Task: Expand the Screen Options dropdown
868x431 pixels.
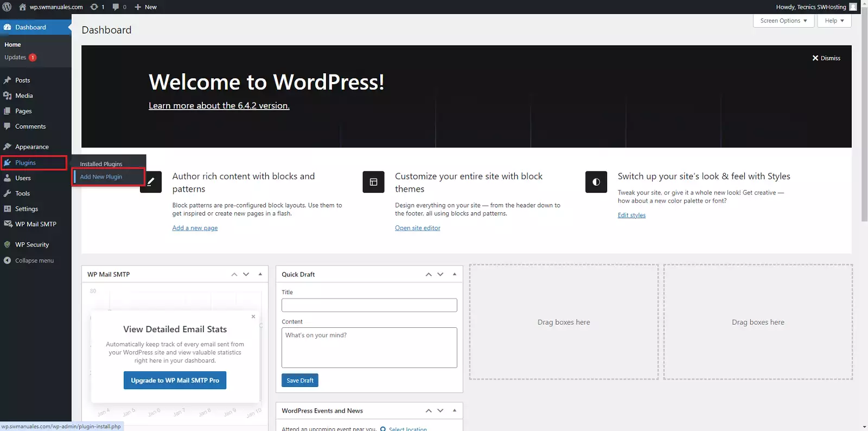Action: coord(783,21)
